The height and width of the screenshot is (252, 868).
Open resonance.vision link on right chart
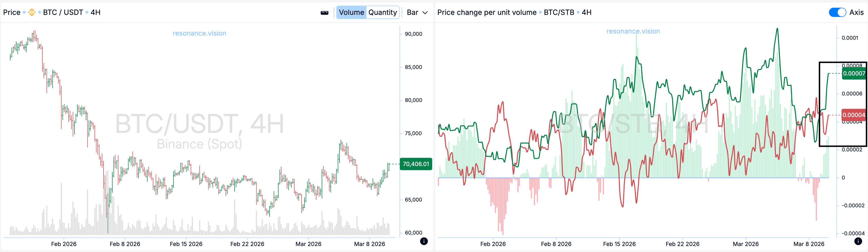point(633,31)
